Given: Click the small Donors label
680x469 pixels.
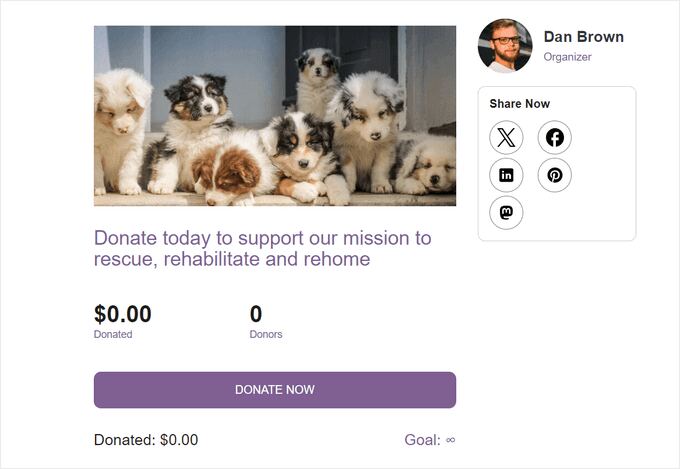Looking at the screenshot, I should (x=266, y=334).
